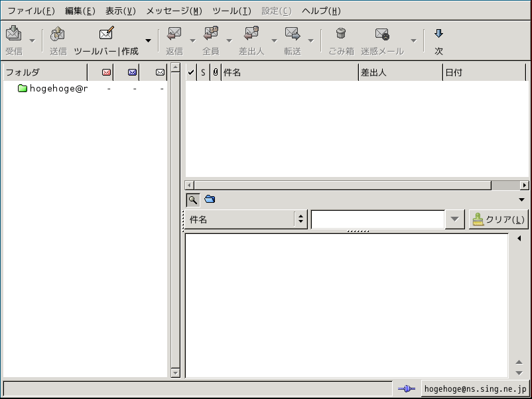Click the blue folder icon
The height and width of the screenshot is (399, 532).
pyautogui.click(x=210, y=199)
